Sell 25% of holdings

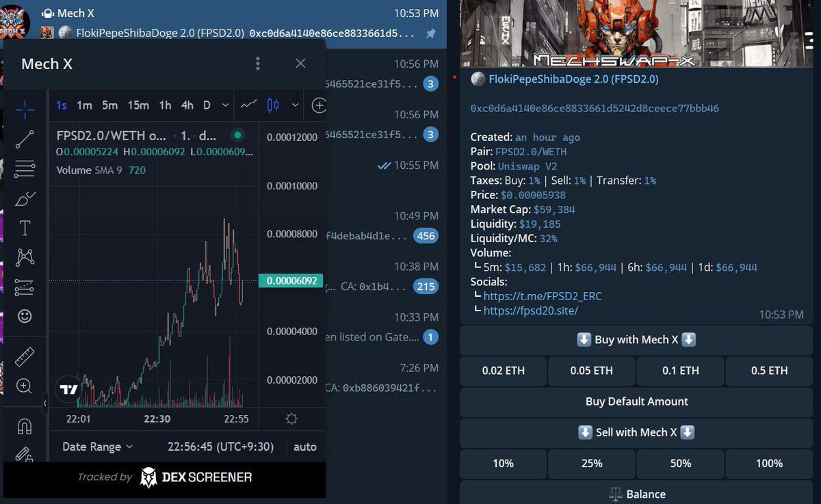point(592,463)
